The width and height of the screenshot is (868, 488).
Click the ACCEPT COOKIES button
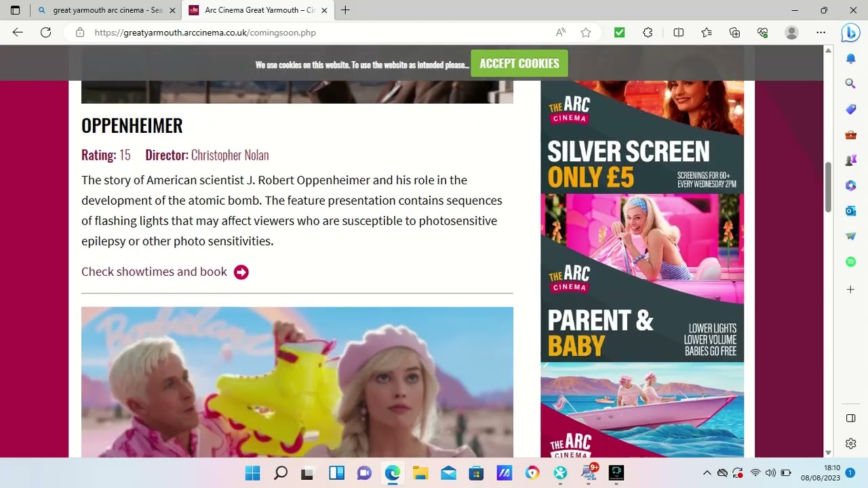(519, 64)
